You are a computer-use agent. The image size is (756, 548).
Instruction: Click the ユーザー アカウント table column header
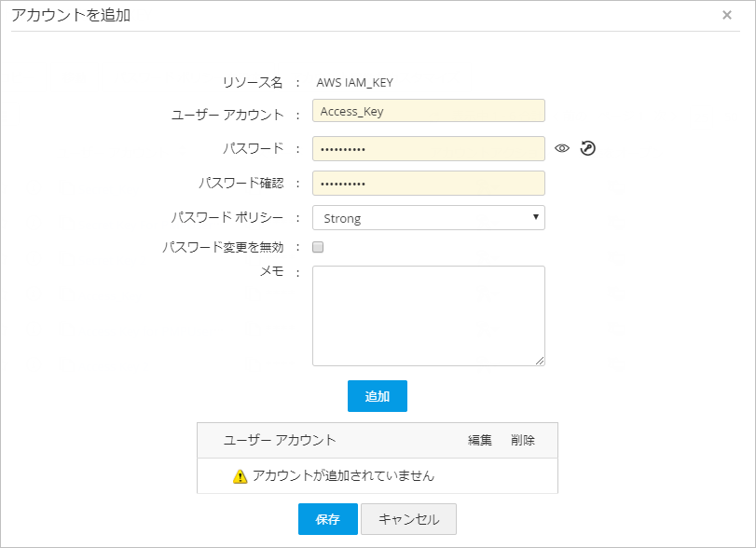[280, 440]
